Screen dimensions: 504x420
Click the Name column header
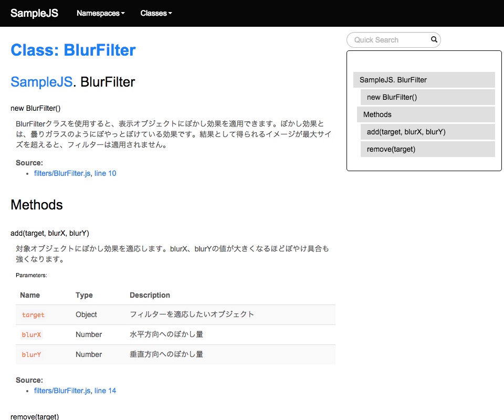[30, 295]
